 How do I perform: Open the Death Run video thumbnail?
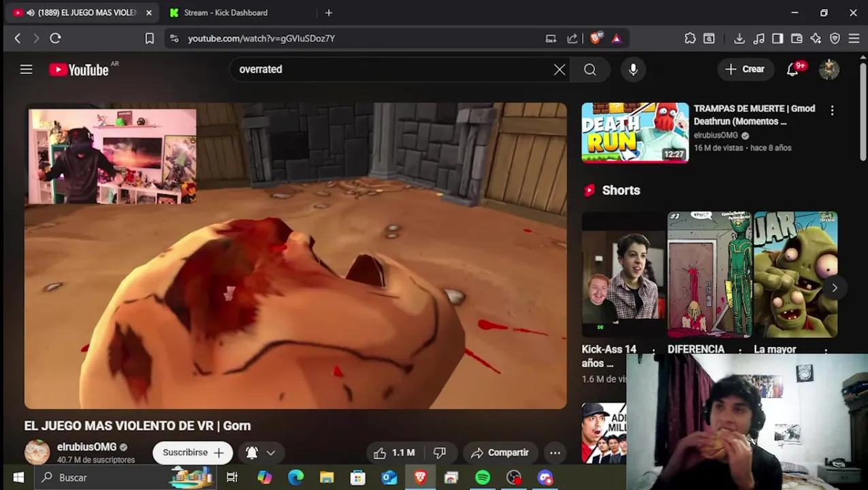635,133
